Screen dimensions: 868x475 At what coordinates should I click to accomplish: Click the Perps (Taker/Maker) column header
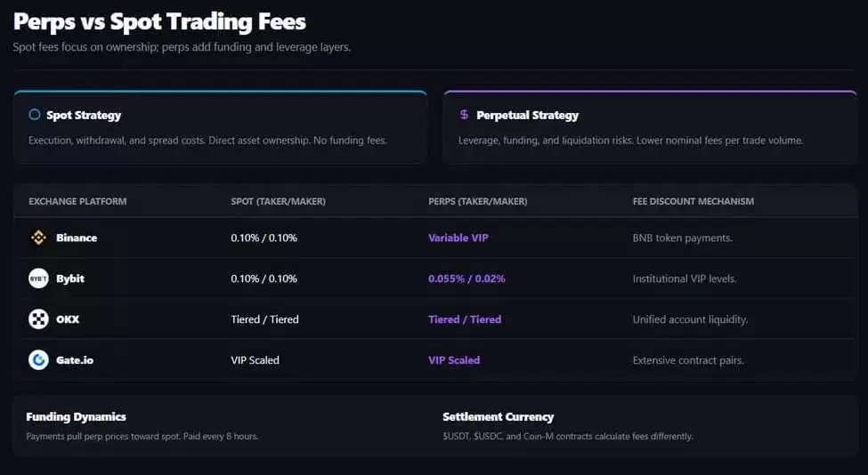click(478, 201)
